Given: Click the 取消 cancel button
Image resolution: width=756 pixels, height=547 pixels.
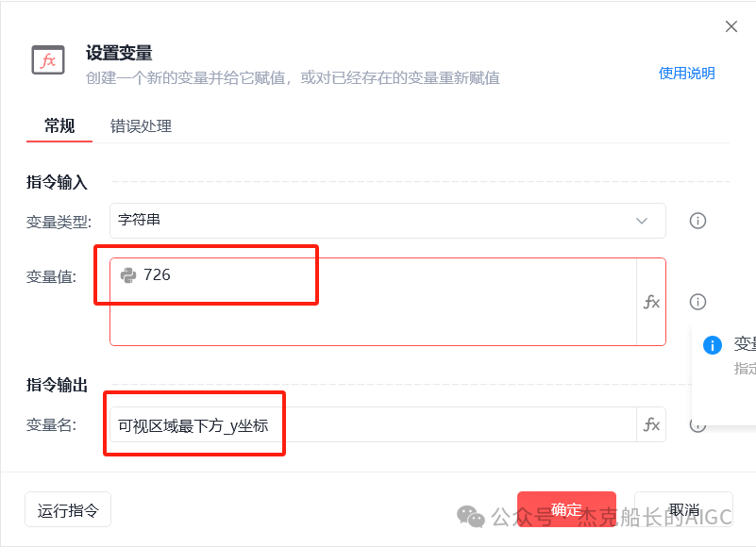Looking at the screenshot, I should pos(683,509).
